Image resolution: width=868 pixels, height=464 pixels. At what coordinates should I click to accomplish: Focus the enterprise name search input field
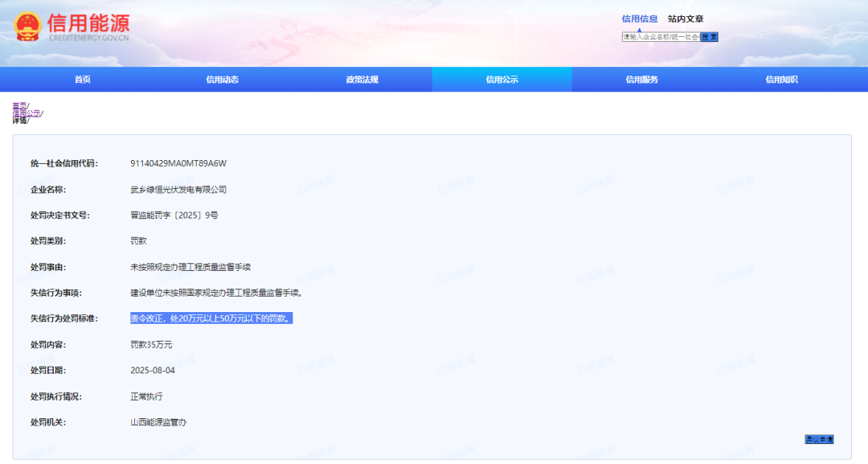tap(660, 37)
